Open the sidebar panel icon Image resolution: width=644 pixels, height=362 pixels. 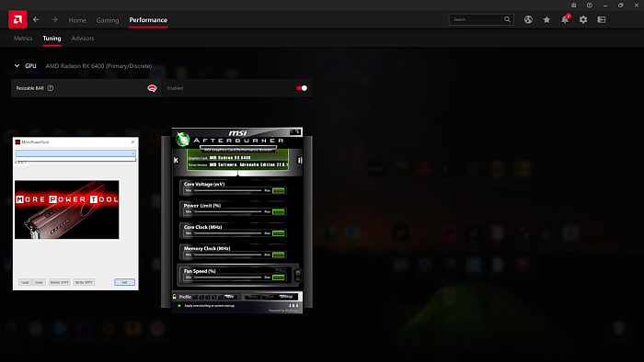[x=602, y=19]
